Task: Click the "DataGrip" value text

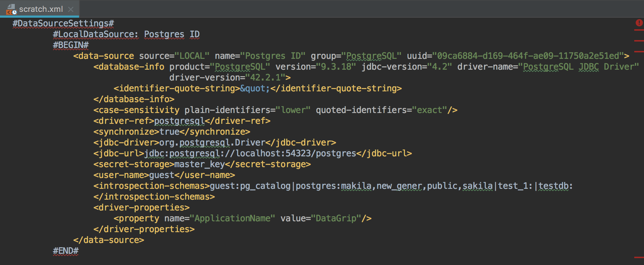Action: click(336, 218)
